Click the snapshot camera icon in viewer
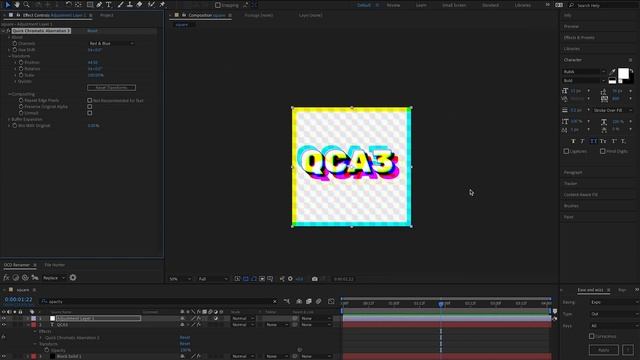 (315, 279)
